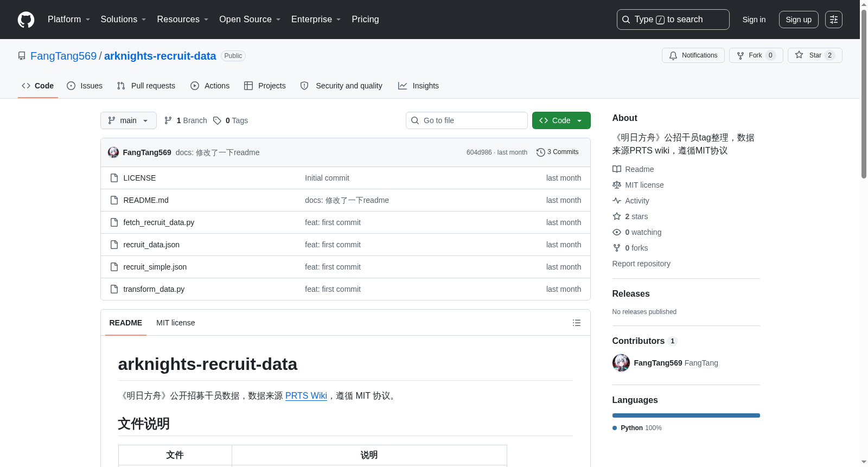Image resolution: width=868 pixels, height=467 pixels.
Task: Expand the Open Source menu
Action: pos(250,20)
